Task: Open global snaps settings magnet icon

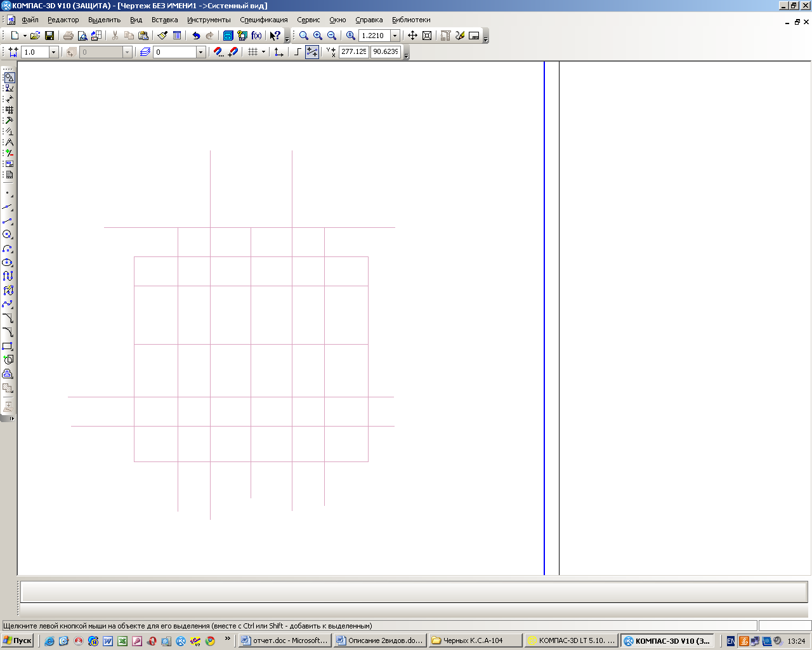Action: [219, 52]
